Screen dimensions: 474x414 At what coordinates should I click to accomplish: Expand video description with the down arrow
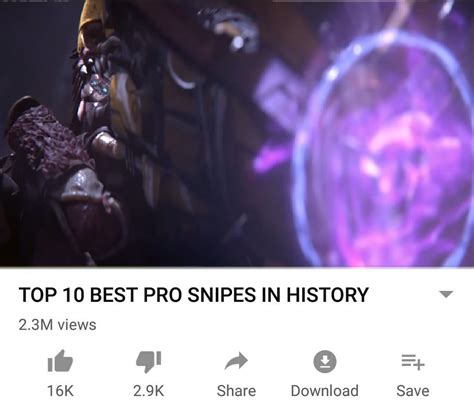(446, 294)
